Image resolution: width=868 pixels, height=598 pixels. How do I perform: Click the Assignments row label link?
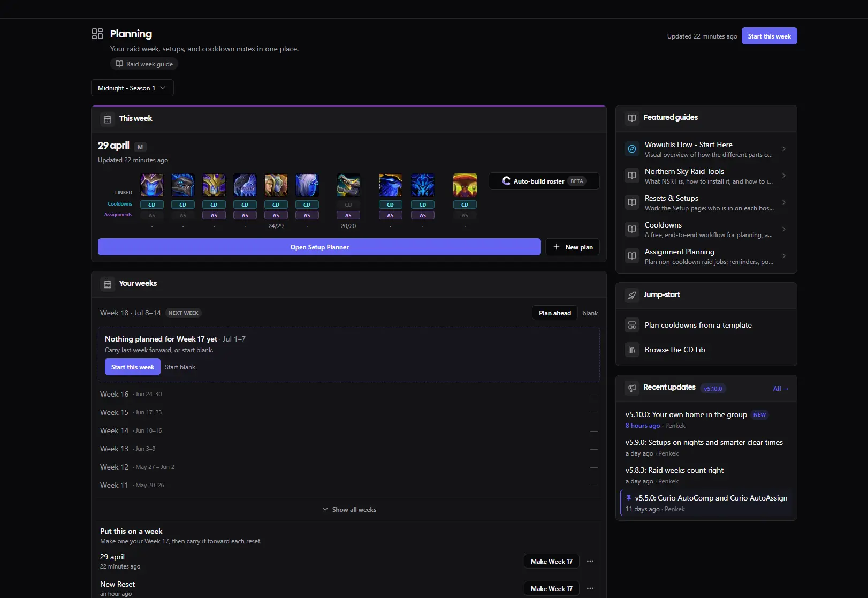[118, 215]
